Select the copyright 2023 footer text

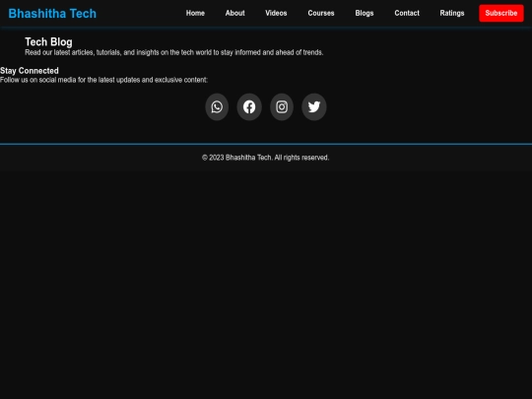[265, 158]
